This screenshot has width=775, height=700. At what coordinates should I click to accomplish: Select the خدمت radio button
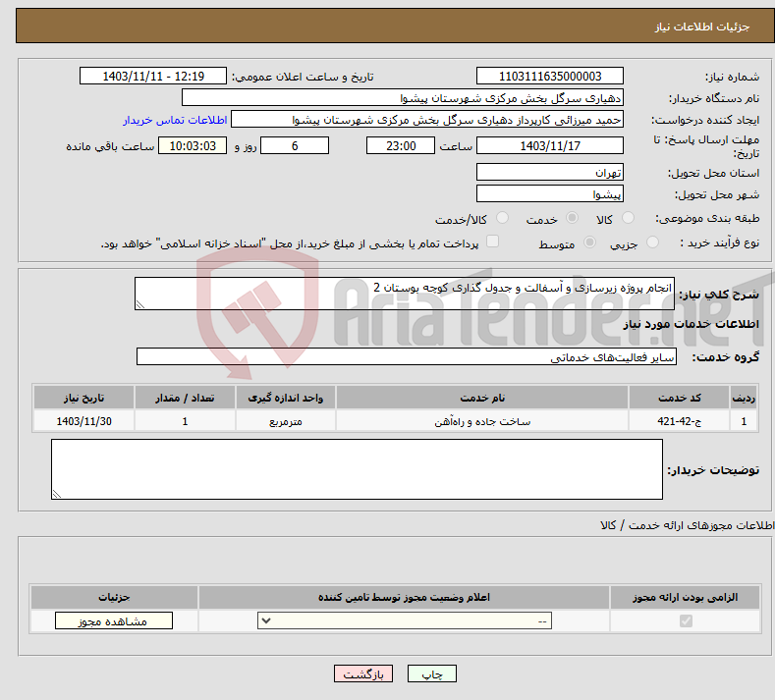click(x=572, y=218)
